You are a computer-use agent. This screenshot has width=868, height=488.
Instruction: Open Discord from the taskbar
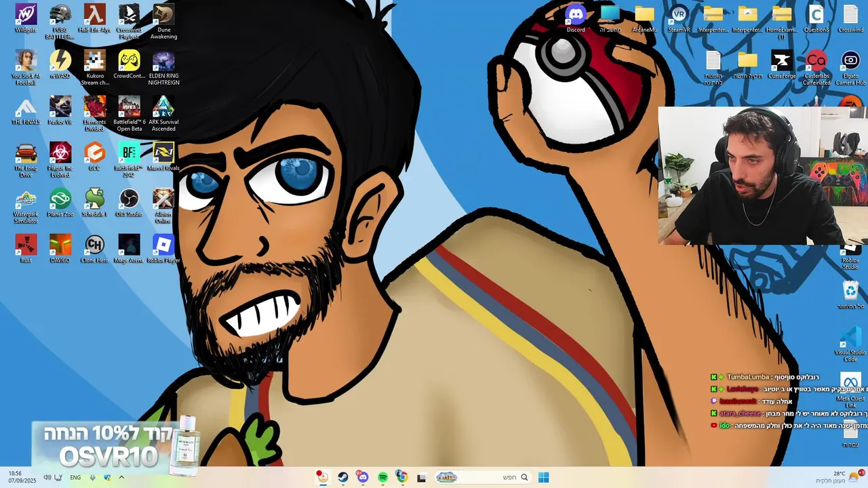(x=363, y=477)
